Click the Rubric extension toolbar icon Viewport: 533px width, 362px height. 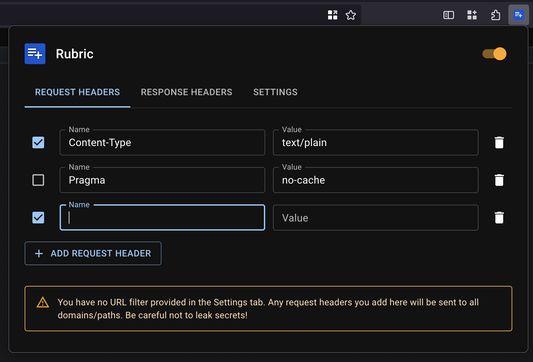pos(518,15)
